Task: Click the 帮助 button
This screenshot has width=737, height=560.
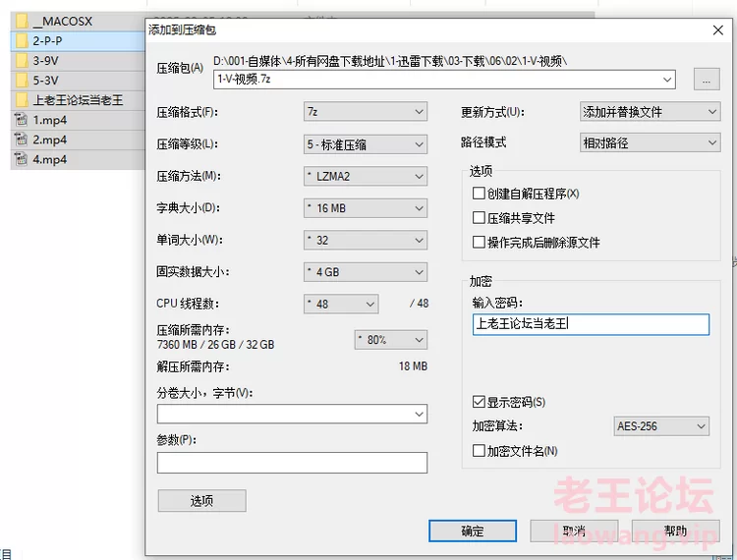Action: pos(675,531)
